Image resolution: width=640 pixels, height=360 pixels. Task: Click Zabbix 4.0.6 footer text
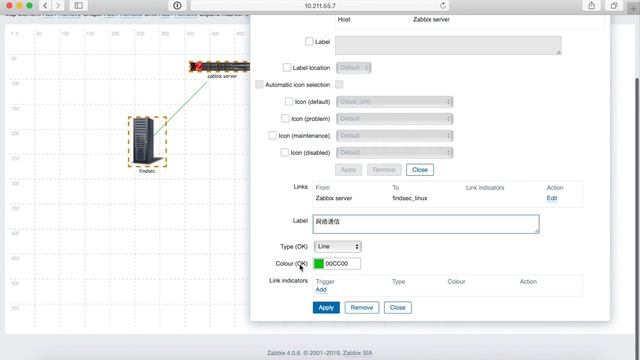point(320,353)
